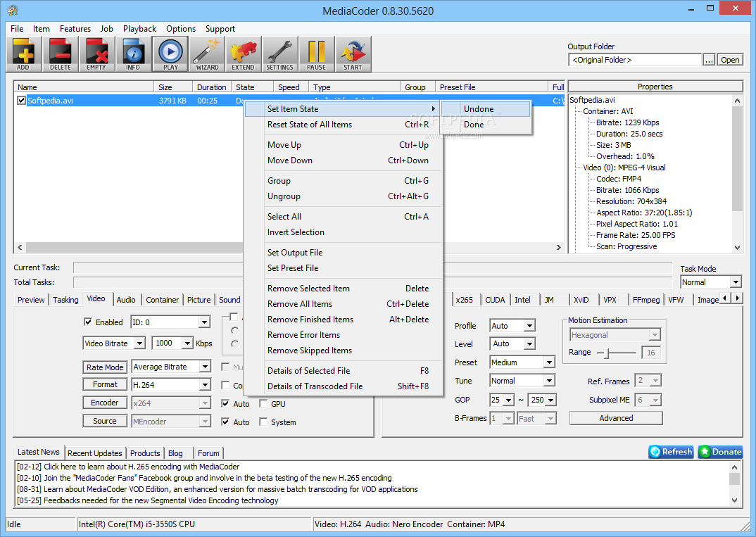Choose Undone in Set Item State submenu
Screen dimensions: 756x537
pos(486,109)
